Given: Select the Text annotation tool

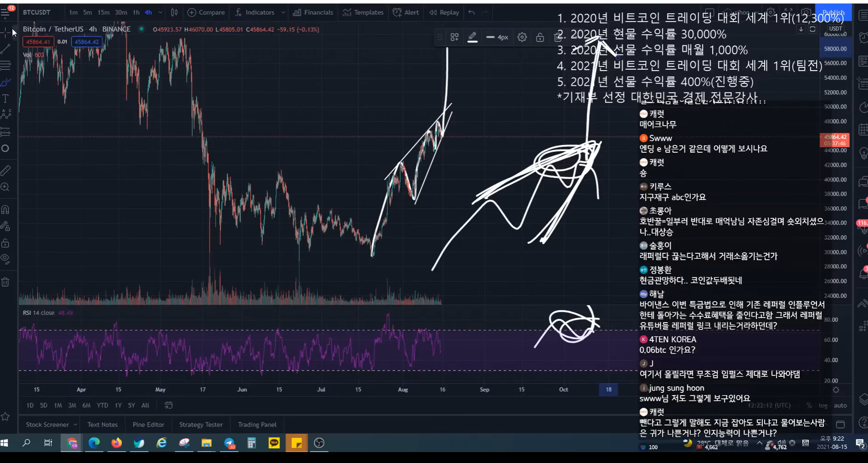Looking at the screenshot, I should coord(5,99).
